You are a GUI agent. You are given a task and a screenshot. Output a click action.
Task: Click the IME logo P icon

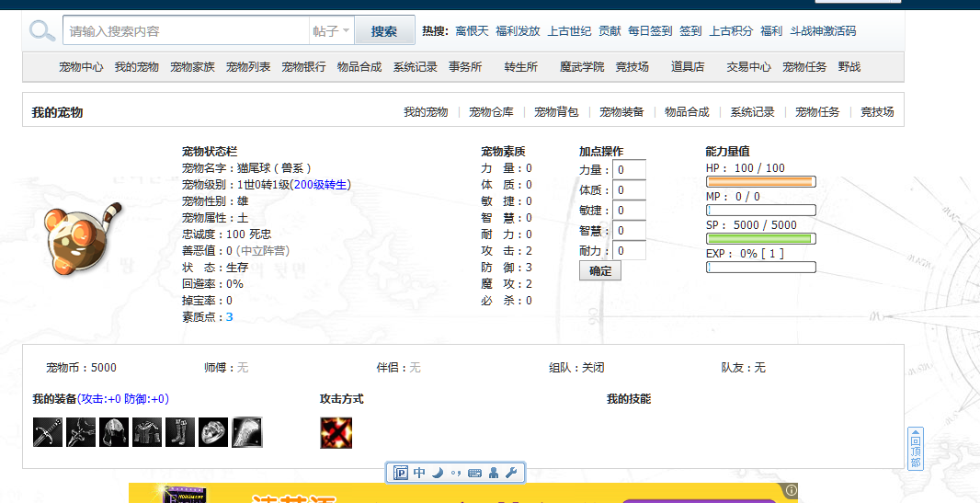[401, 473]
